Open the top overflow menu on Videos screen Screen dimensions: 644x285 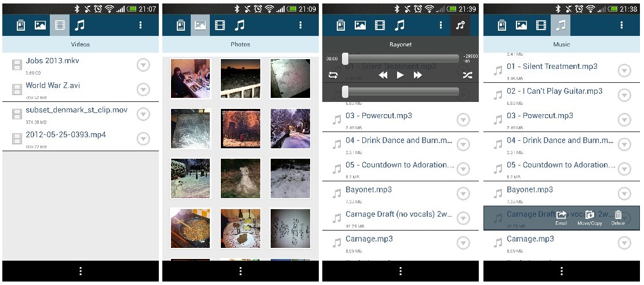(x=140, y=25)
